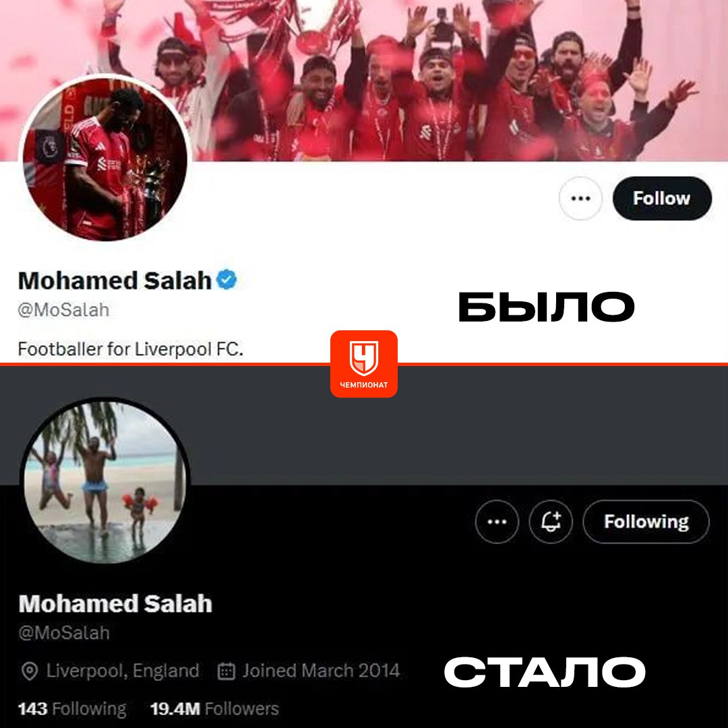Open the trophy-holding profile picture

(105, 158)
